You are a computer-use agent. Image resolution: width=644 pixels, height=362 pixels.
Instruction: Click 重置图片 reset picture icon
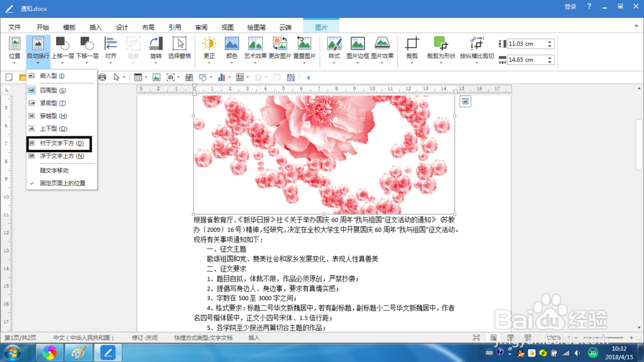[x=305, y=44]
